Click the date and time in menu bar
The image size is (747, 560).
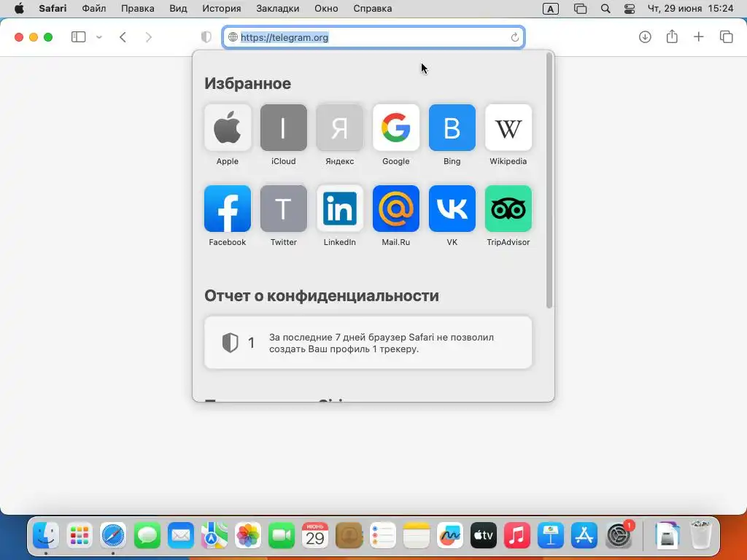pos(690,9)
